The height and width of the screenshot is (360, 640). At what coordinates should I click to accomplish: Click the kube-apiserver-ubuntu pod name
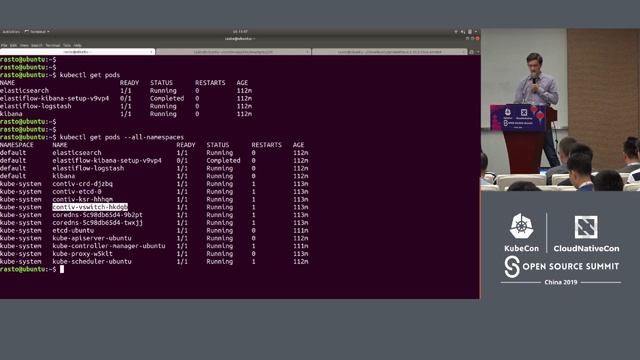(92, 238)
